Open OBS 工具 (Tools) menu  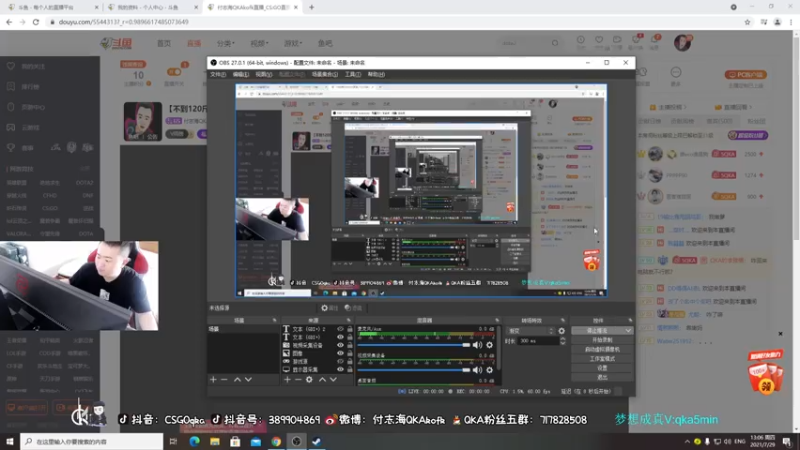(x=353, y=74)
